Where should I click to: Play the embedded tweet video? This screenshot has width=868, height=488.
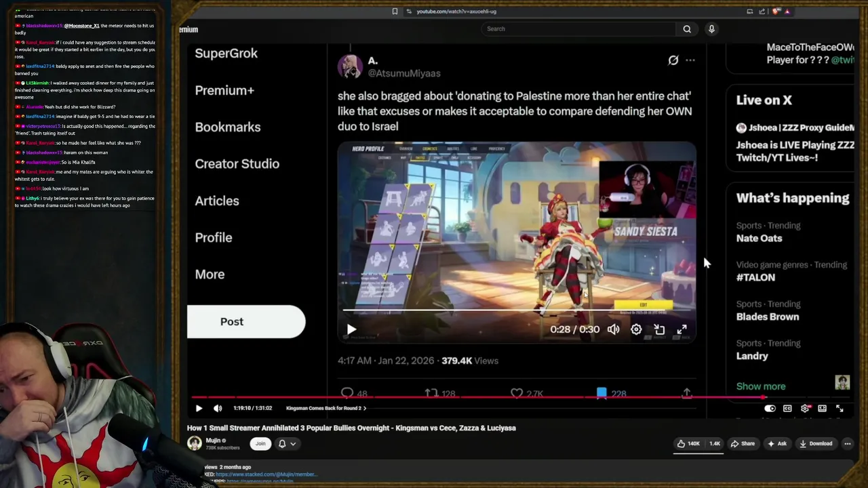point(351,329)
